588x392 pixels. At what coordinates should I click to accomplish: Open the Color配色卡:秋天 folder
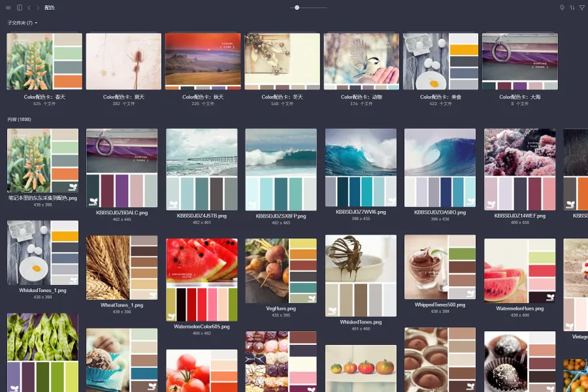coord(203,61)
